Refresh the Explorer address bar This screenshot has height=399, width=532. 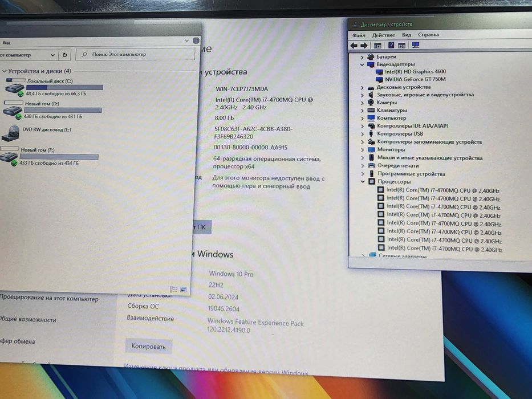pyautogui.click(x=64, y=54)
